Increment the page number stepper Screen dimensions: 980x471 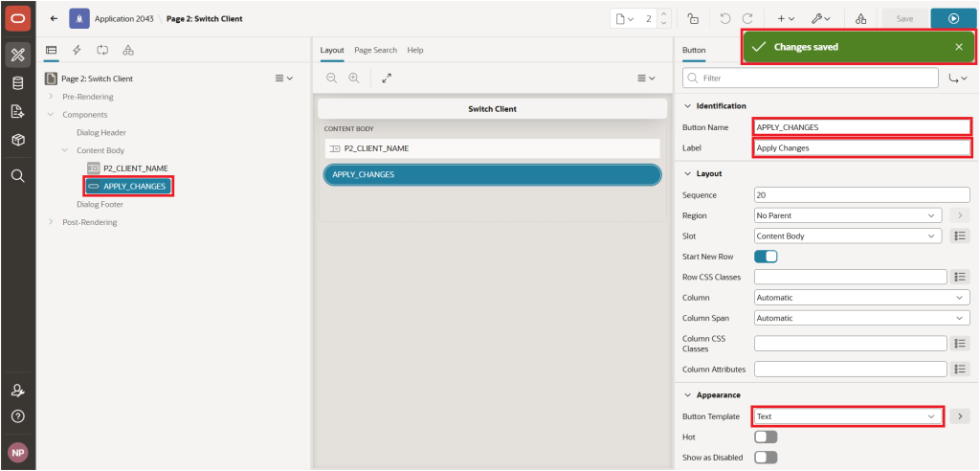click(663, 14)
